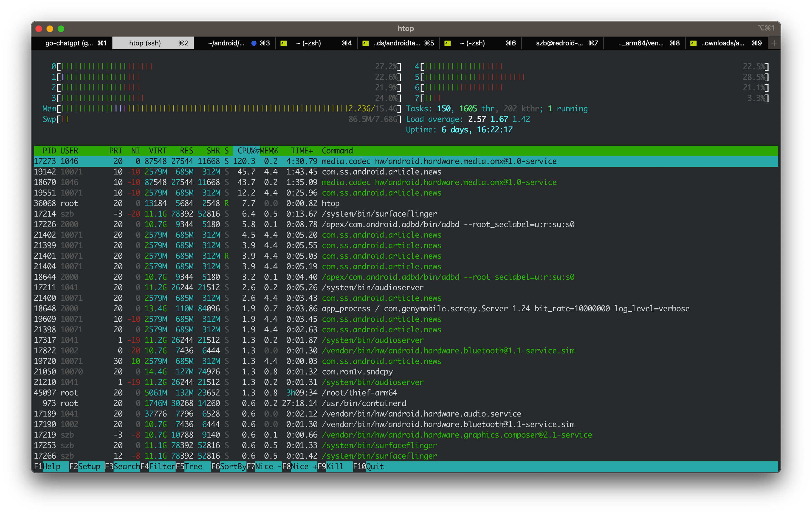The height and width of the screenshot is (514, 812).
Task: Click the blue activity dot on the ~/android tab
Action: (x=254, y=43)
